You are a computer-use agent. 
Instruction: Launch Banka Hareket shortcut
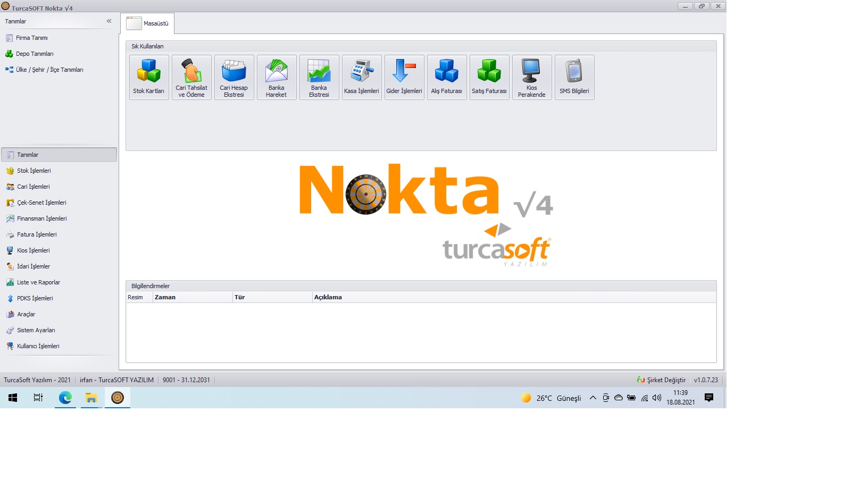(277, 77)
